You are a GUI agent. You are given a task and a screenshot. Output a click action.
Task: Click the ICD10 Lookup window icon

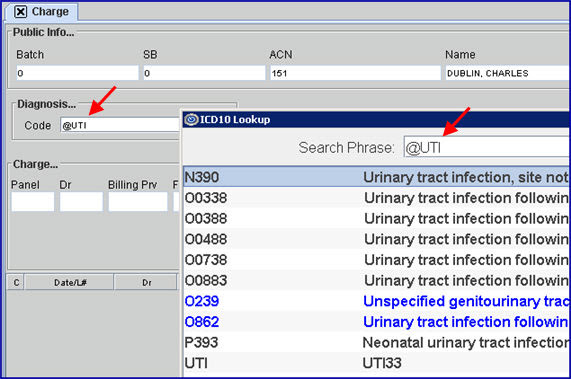click(x=191, y=119)
